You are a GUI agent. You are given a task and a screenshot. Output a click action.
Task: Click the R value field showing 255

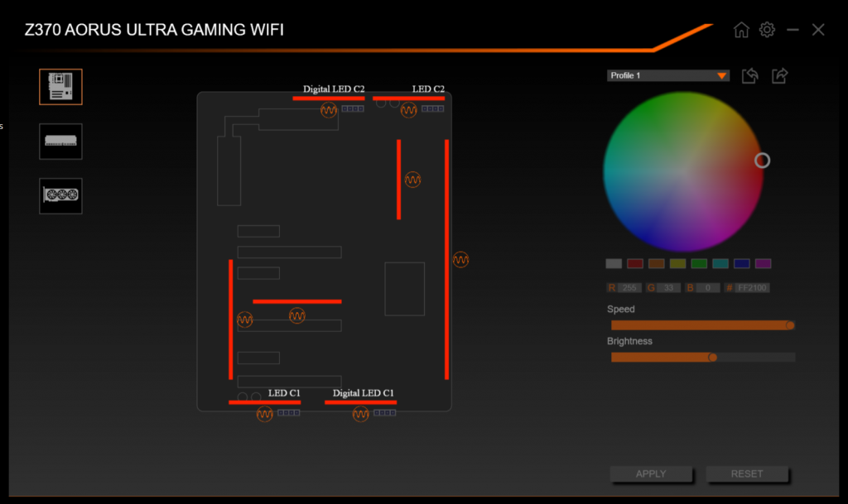tap(629, 288)
